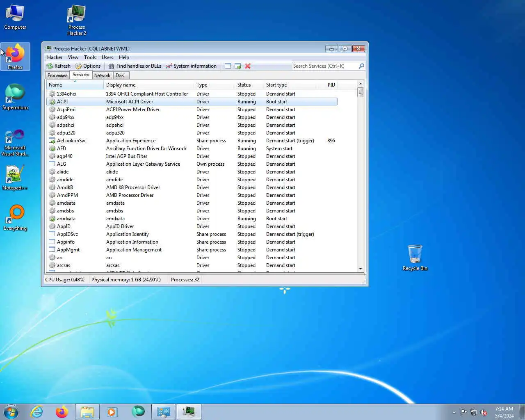Click 'Ancillary Function Driver for Winsock'

point(146,148)
